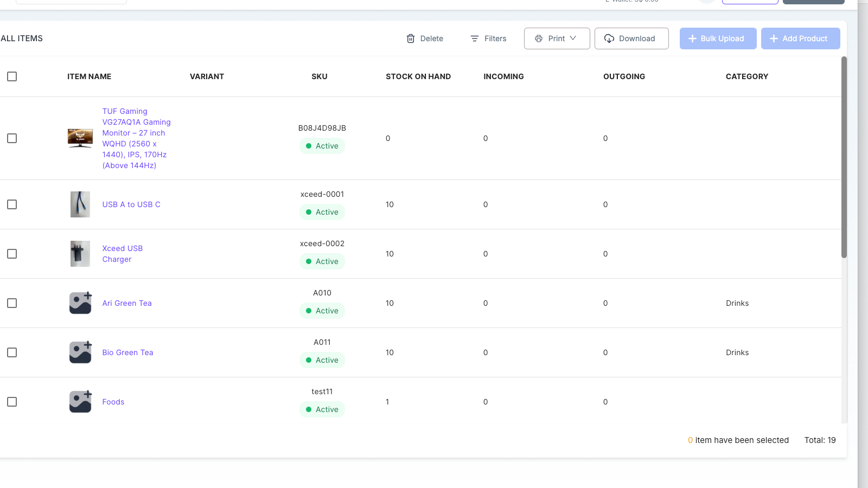Click the Active status badge on Ari Green Tea

(x=322, y=311)
